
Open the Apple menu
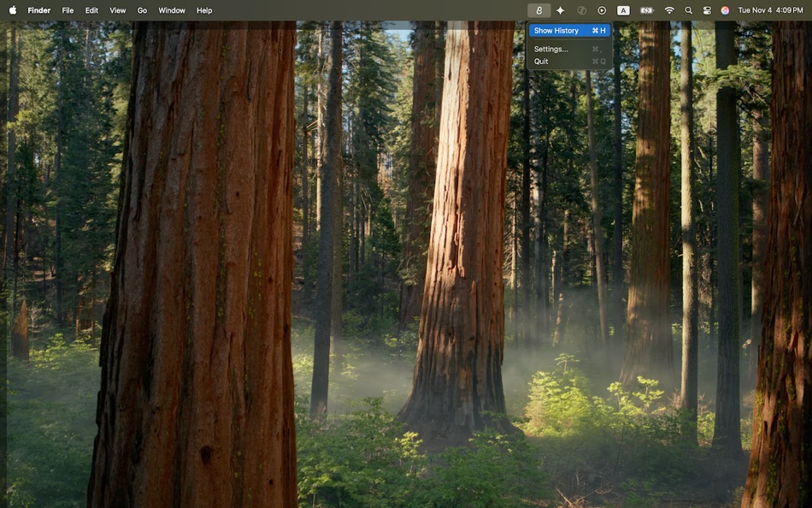(x=12, y=9)
